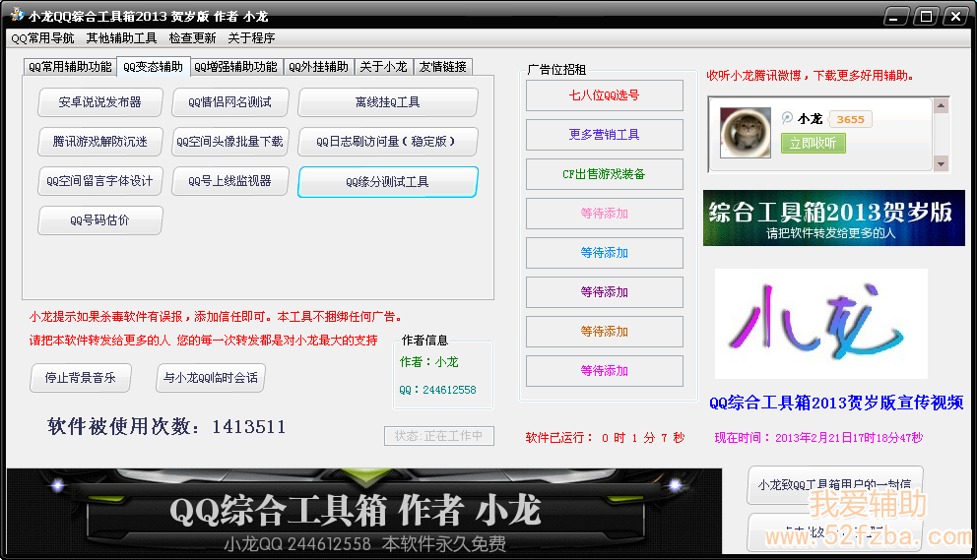This screenshot has width=977, height=560.
Task: Launch QQ日志刷访问量(稳定版)
Action: [388, 142]
